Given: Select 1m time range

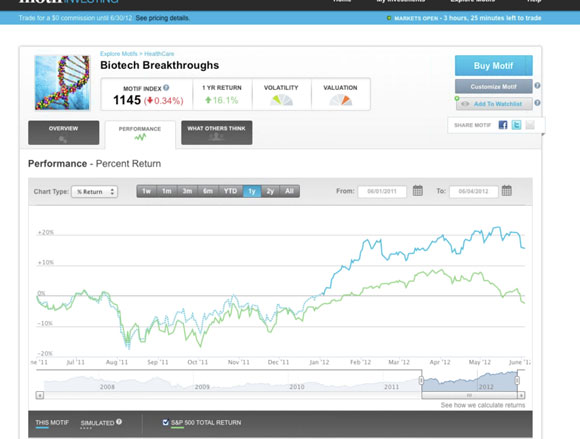Looking at the screenshot, I should pos(167,191).
